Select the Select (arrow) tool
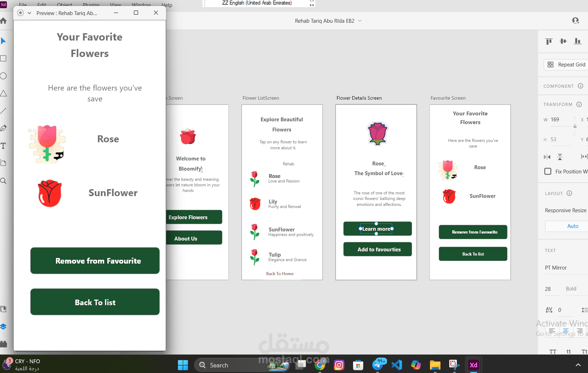Screen dimensions: 588x373 (x=3, y=41)
